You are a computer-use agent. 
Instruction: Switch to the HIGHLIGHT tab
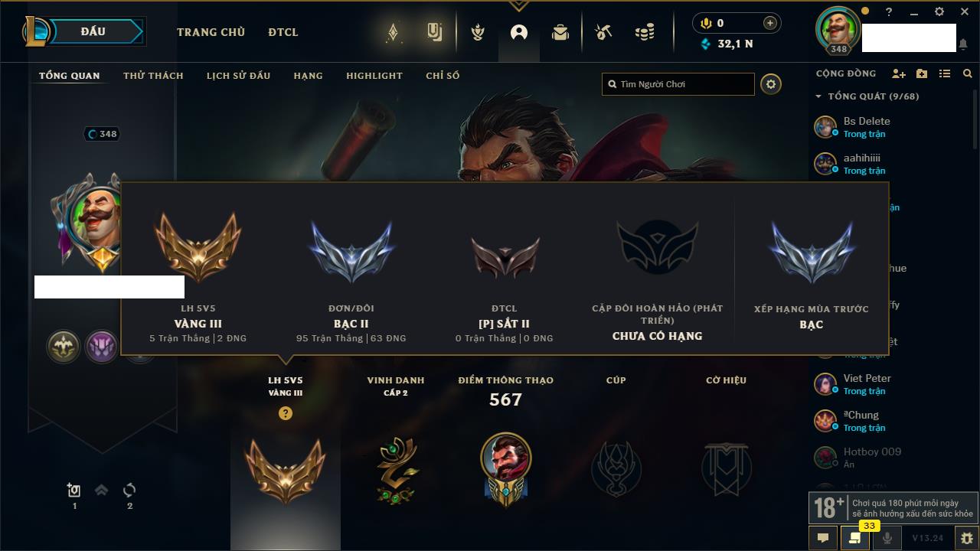pyautogui.click(x=374, y=76)
